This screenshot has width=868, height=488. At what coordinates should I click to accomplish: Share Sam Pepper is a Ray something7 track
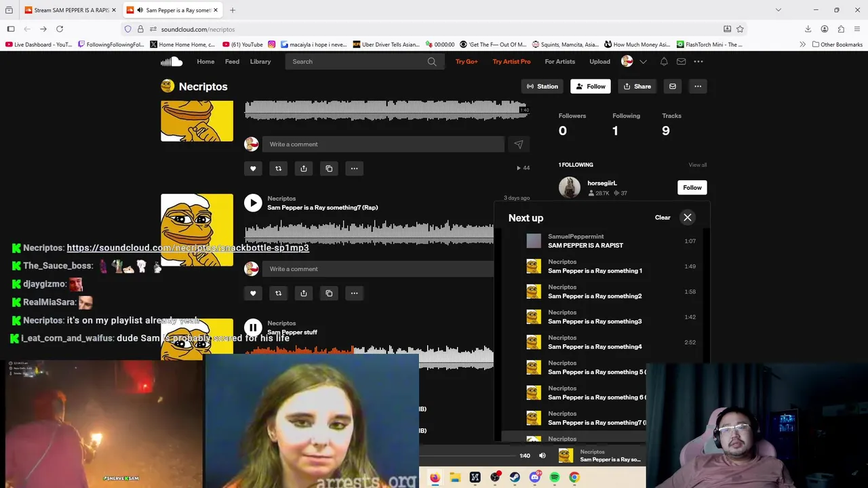pos(304,293)
